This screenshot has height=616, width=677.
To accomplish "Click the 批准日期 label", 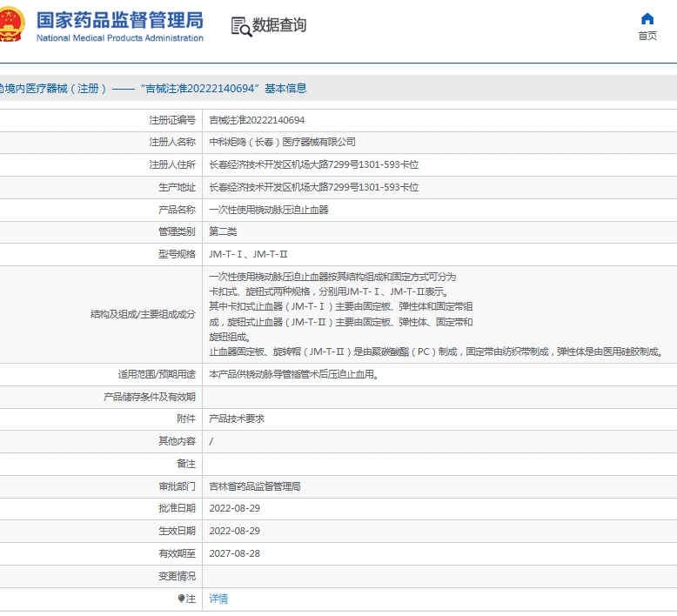I will (x=177, y=508).
